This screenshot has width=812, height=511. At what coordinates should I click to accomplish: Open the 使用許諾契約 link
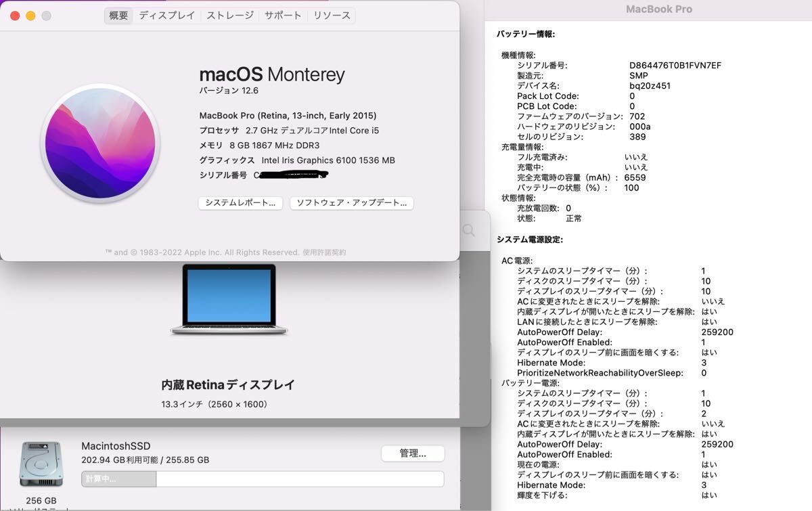tap(324, 252)
